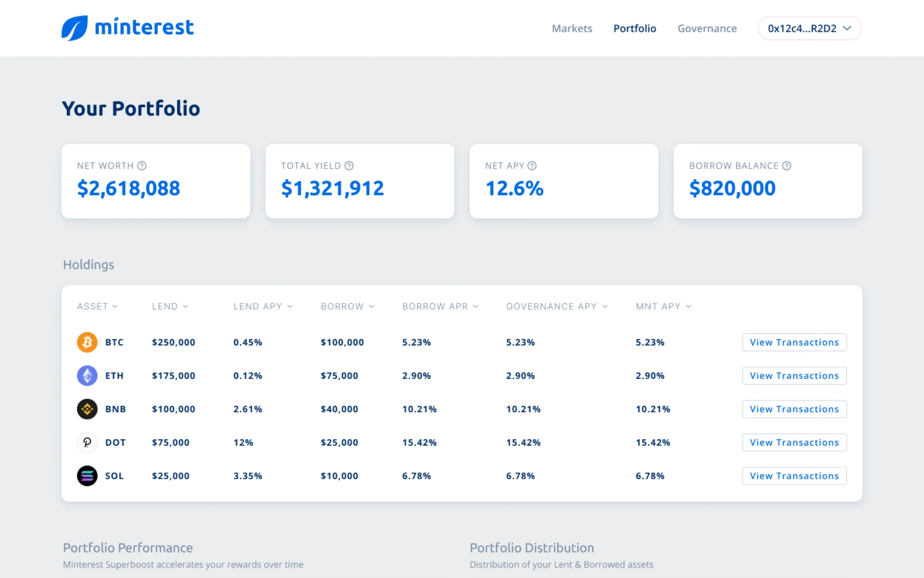Open View Transactions for BNB
The image size is (924, 578).
pos(795,409)
